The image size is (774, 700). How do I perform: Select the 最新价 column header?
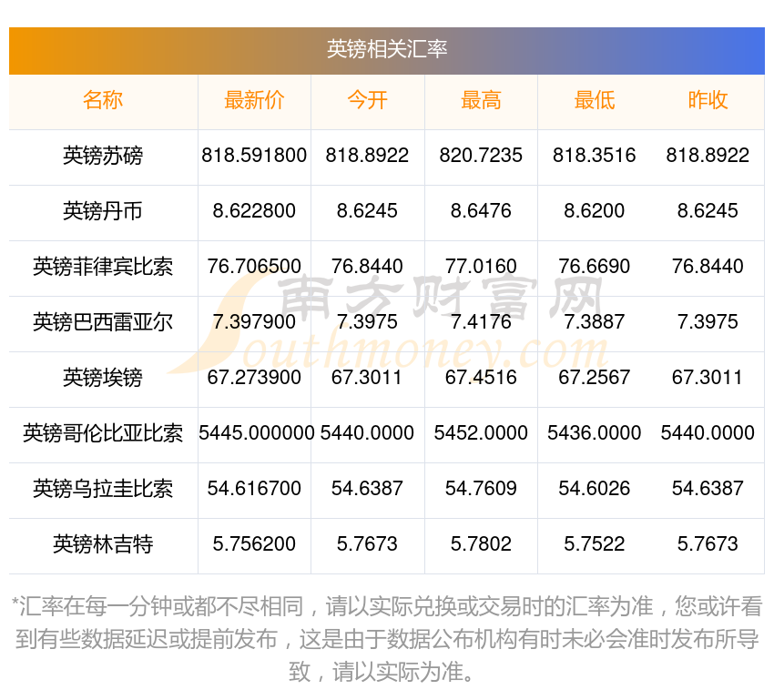[x=254, y=100]
